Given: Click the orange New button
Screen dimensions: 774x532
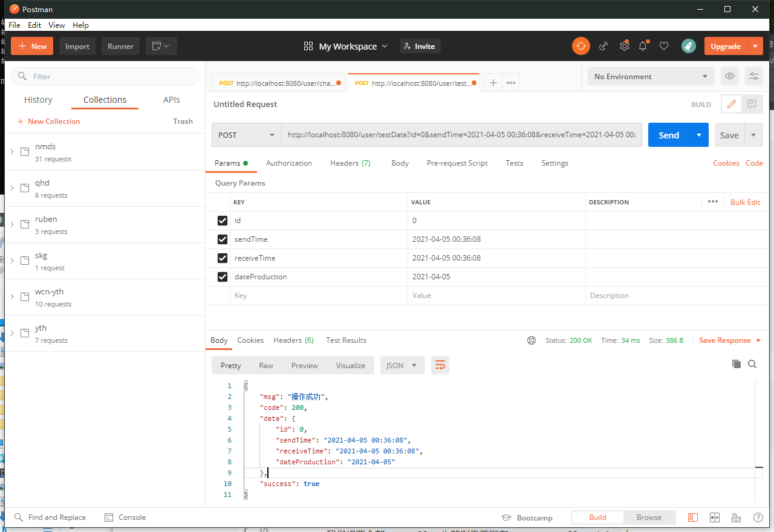Looking at the screenshot, I should pos(33,46).
